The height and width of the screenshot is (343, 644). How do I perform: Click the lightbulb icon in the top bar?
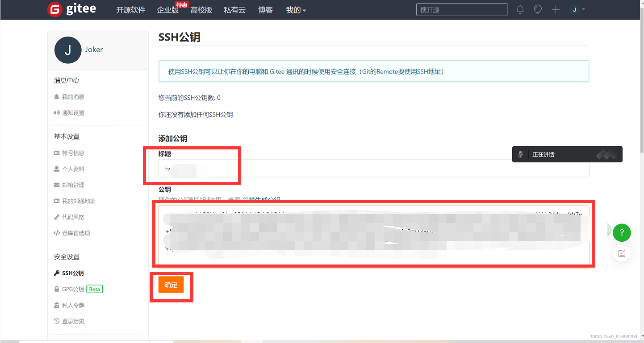pos(538,9)
